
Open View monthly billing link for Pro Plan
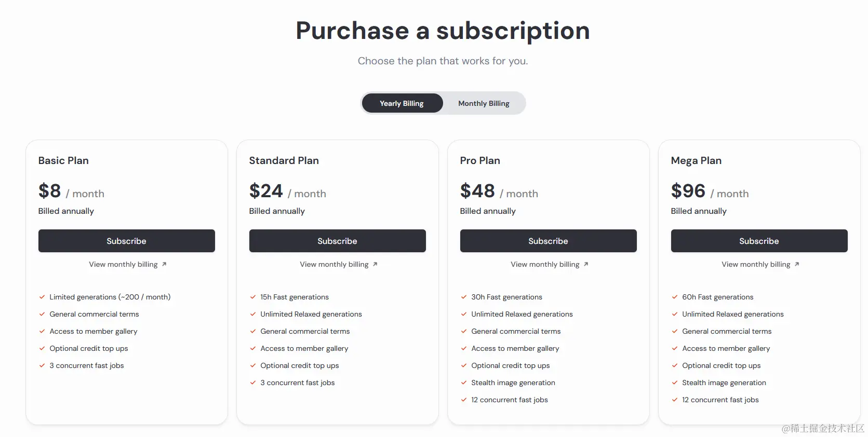[545, 264]
